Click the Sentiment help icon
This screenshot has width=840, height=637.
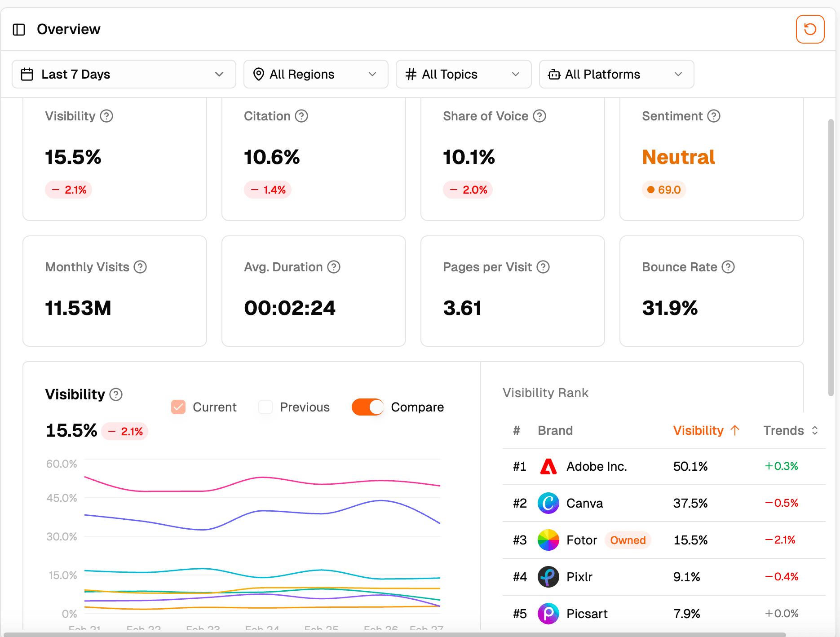point(714,116)
